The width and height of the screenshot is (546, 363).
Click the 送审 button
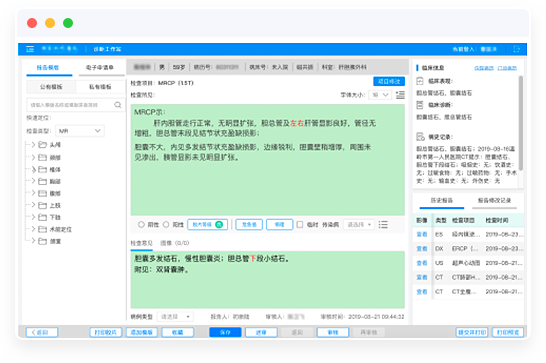[x=261, y=332]
